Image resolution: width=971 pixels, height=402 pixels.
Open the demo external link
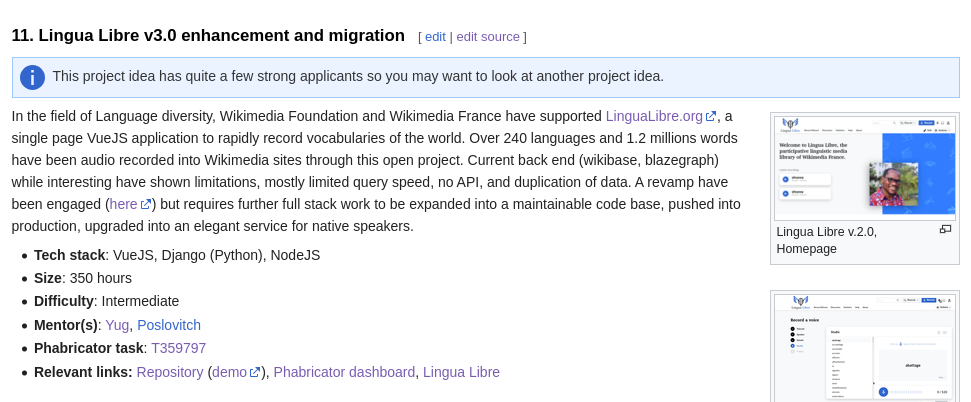[229, 372]
